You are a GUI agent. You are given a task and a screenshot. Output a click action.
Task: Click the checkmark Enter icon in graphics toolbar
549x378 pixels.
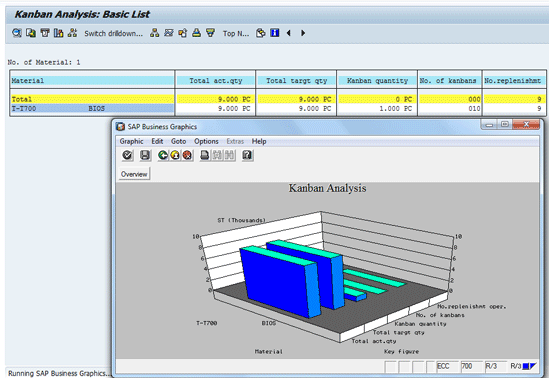(127, 155)
